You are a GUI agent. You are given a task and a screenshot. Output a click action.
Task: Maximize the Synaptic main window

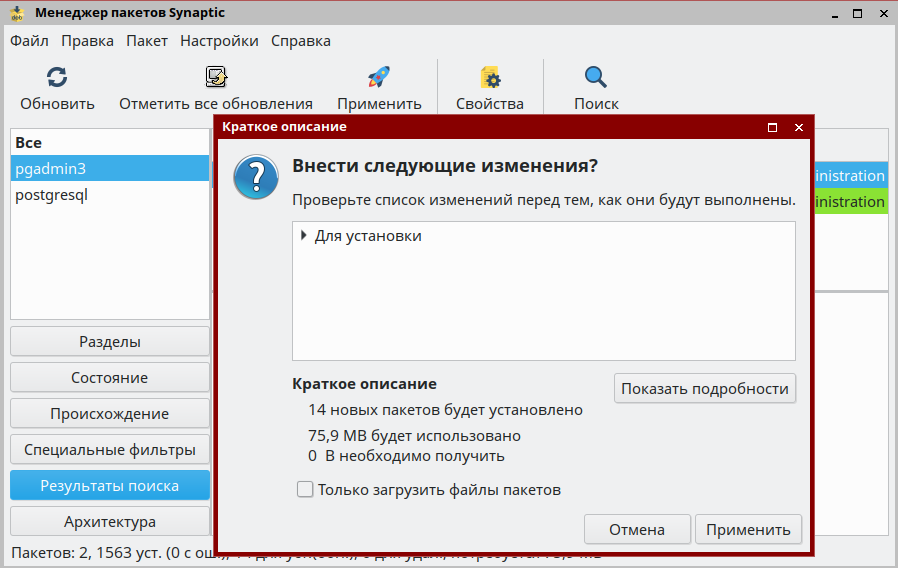click(857, 13)
